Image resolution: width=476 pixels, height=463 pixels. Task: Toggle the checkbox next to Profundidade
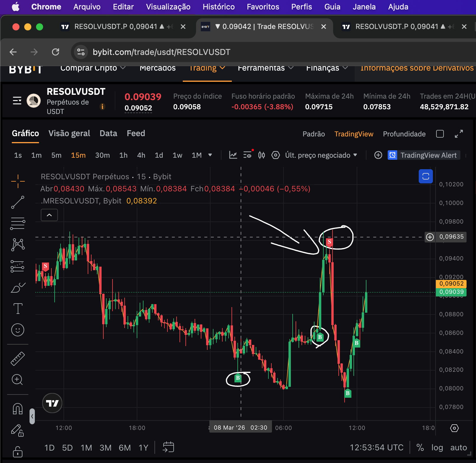440,134
